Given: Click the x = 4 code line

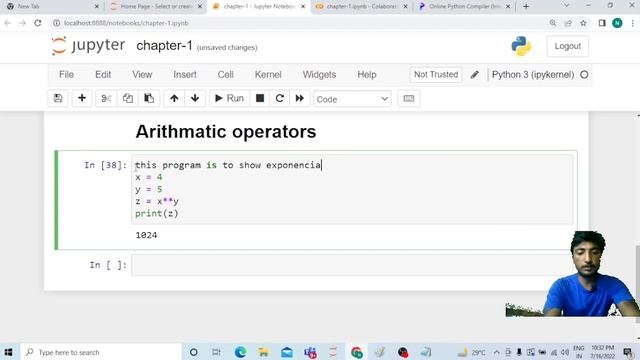Looking at the screenshot, I should pos(149,177).
